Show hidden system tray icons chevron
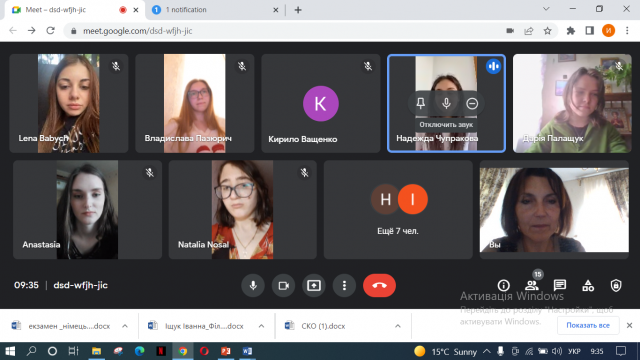This screenshot has width=640, height=360. (487, 351)
